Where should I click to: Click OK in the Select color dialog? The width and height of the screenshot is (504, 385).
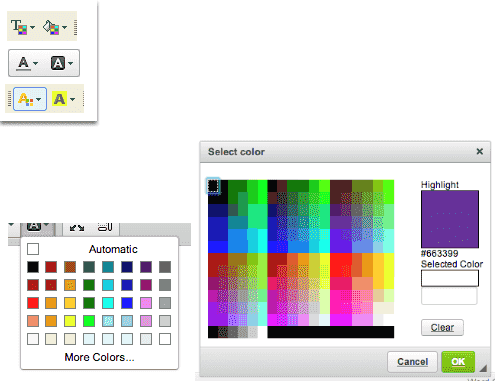click(x=458, y=362)
